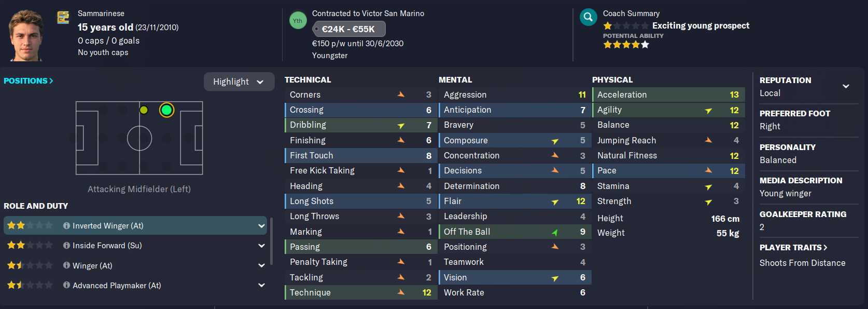Expand the Winger (At) role row
The height and width of the screenshot is (309, 868).
coord(261,265)
